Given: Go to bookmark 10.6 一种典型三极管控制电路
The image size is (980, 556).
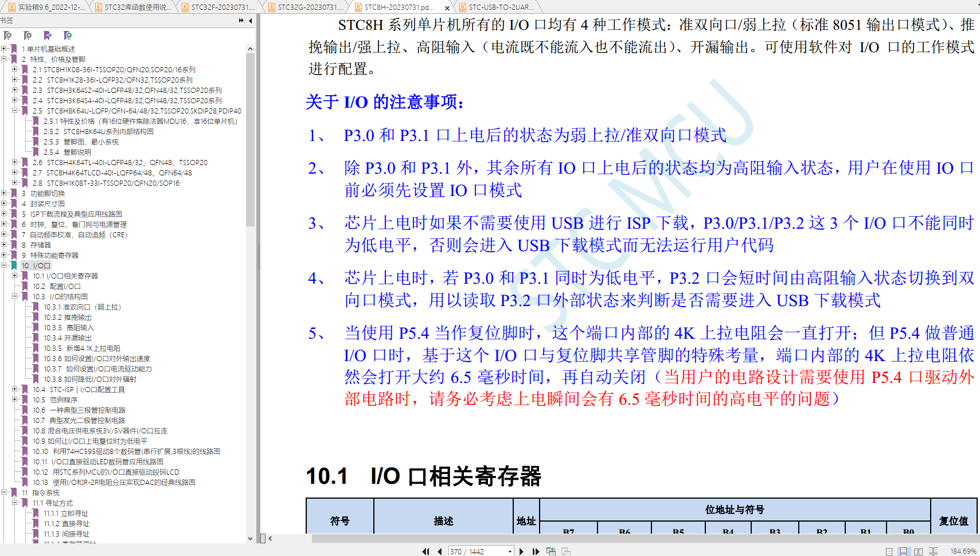Looking at the screenshot, I should click(79, 410).
